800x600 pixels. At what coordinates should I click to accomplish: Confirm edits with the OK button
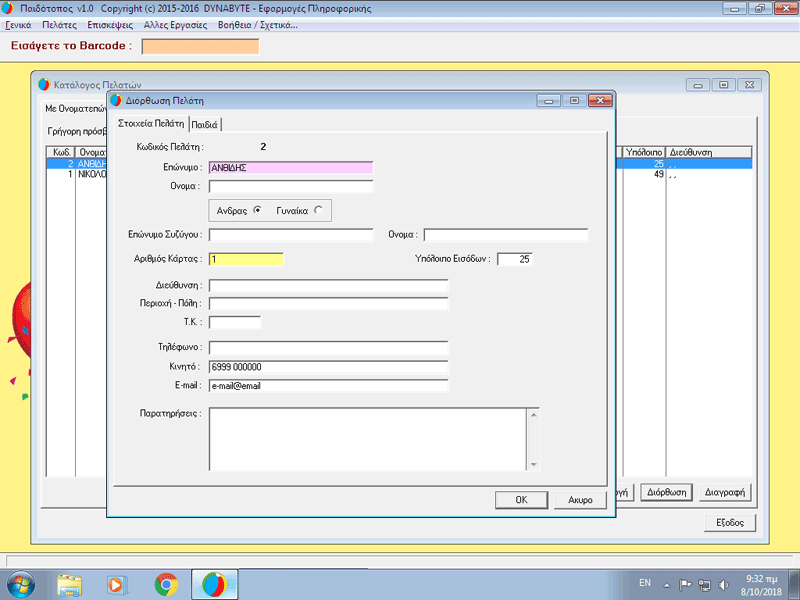[521, 500]
